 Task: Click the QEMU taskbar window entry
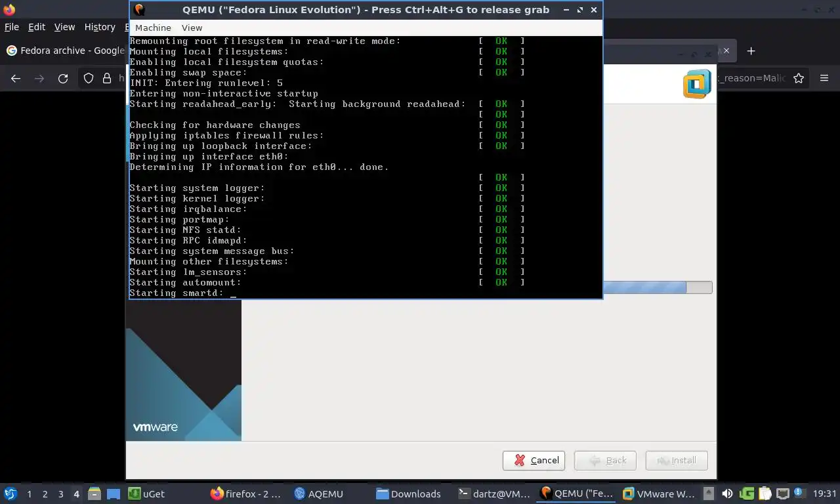[x=577, y=493]
